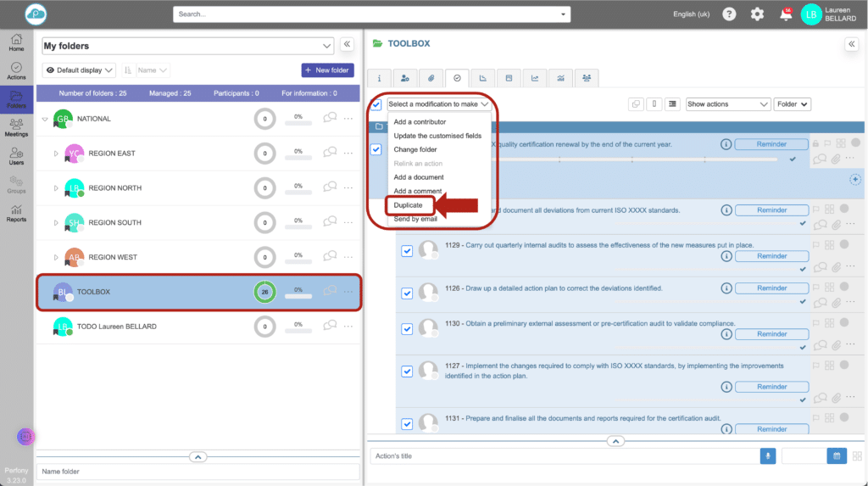Open the notifications bell
Viewport: 868px width, 486px height.
tap(786, 14)
